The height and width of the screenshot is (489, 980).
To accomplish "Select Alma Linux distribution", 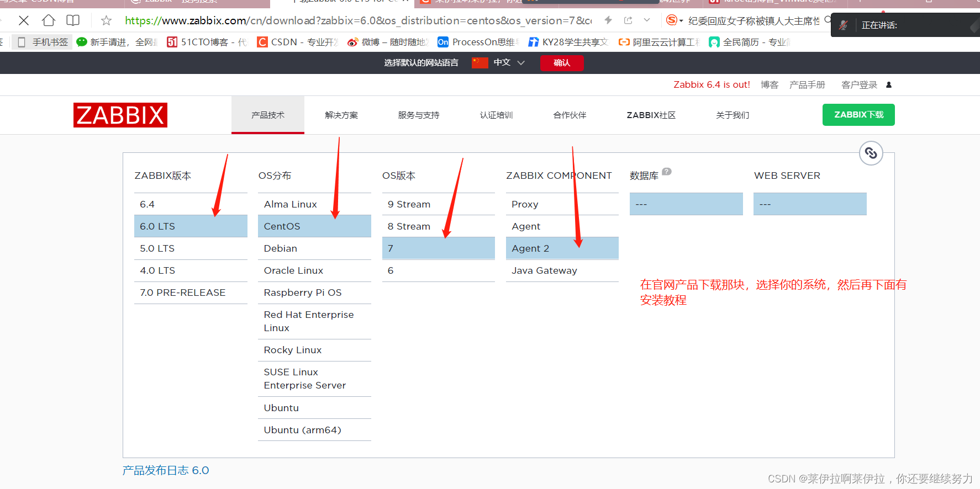I will point(314,204).
